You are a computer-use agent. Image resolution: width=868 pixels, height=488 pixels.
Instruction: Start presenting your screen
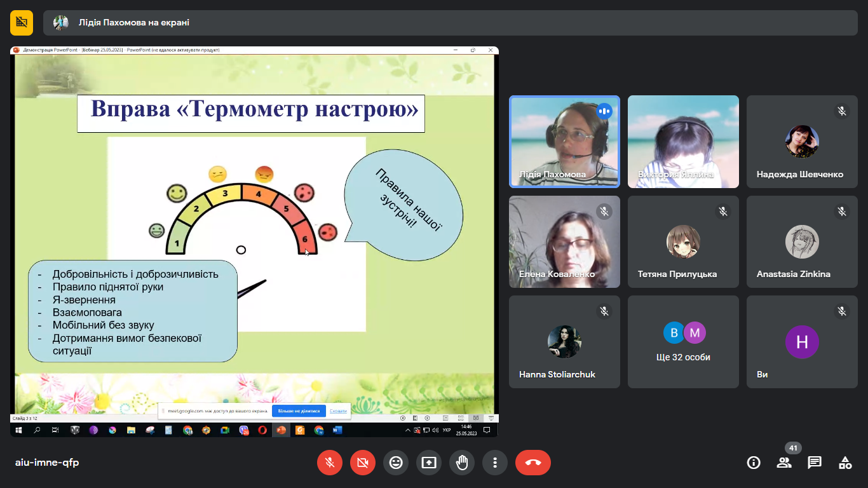click(x=429, y=463)
